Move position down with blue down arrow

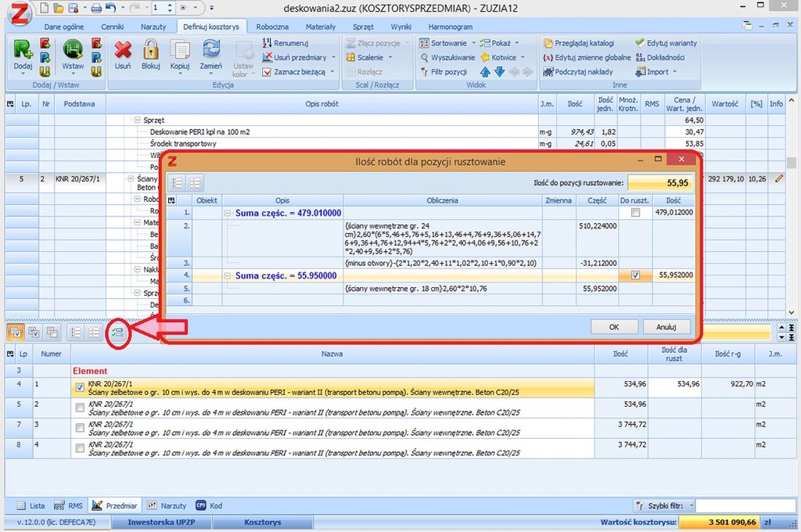[500, 71]
